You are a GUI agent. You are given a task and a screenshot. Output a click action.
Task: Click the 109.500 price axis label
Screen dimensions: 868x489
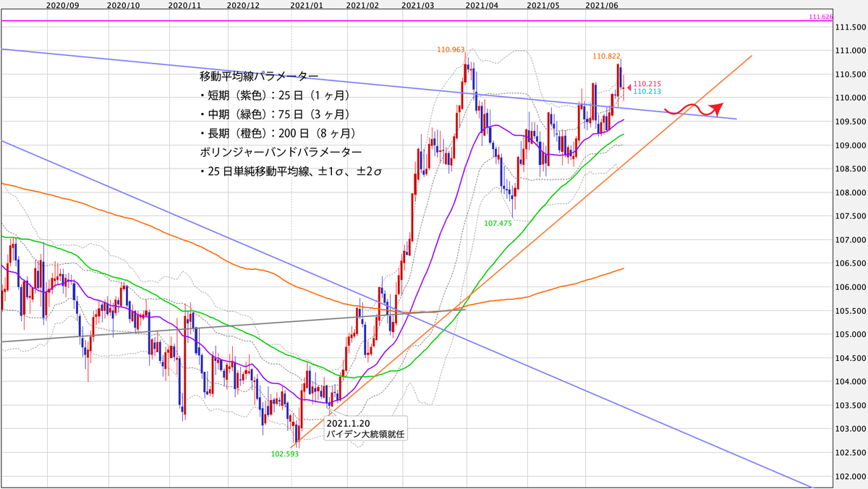click(x=851, y=122)
